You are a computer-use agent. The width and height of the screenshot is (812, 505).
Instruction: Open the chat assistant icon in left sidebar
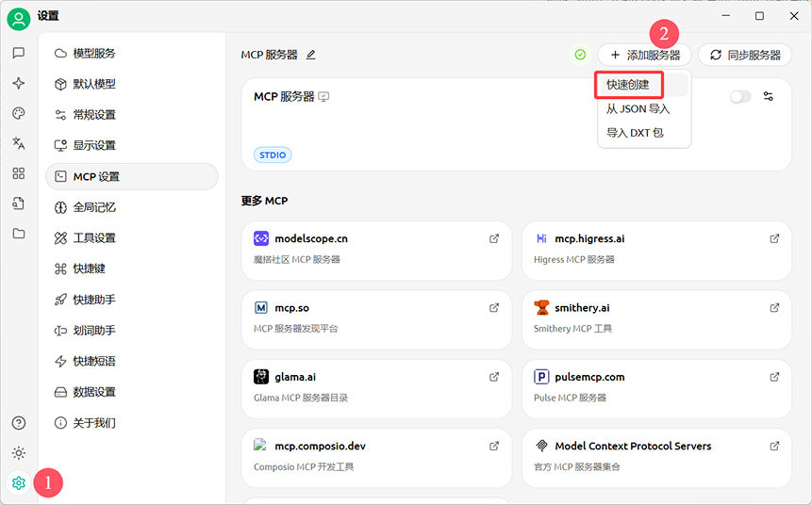(18, 54)
